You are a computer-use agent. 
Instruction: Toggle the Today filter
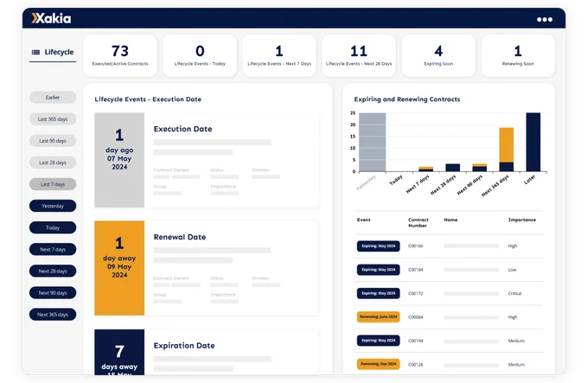click(53, 228)
